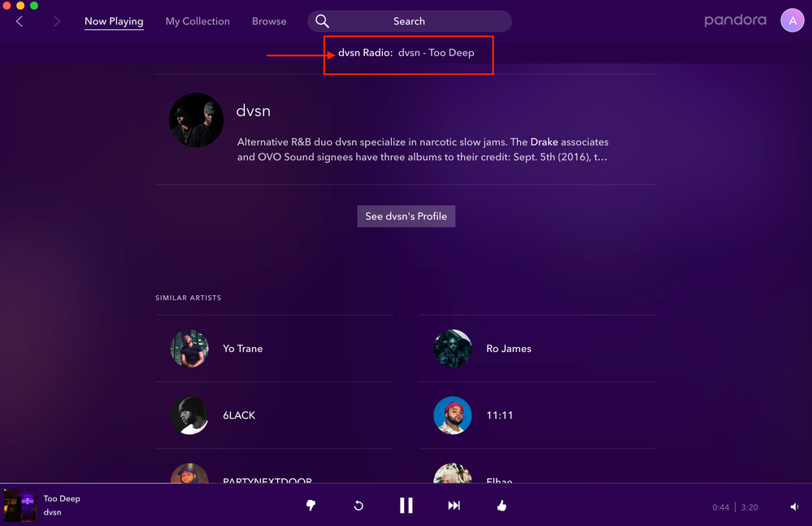Click the replay track icon
The image size is (812, 526).
[358, 506]
